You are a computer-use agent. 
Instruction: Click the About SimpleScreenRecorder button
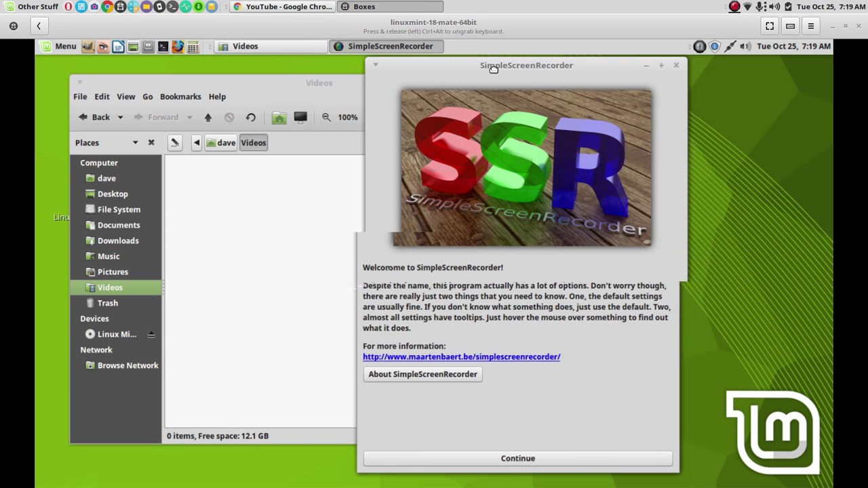tap(422, 374)
